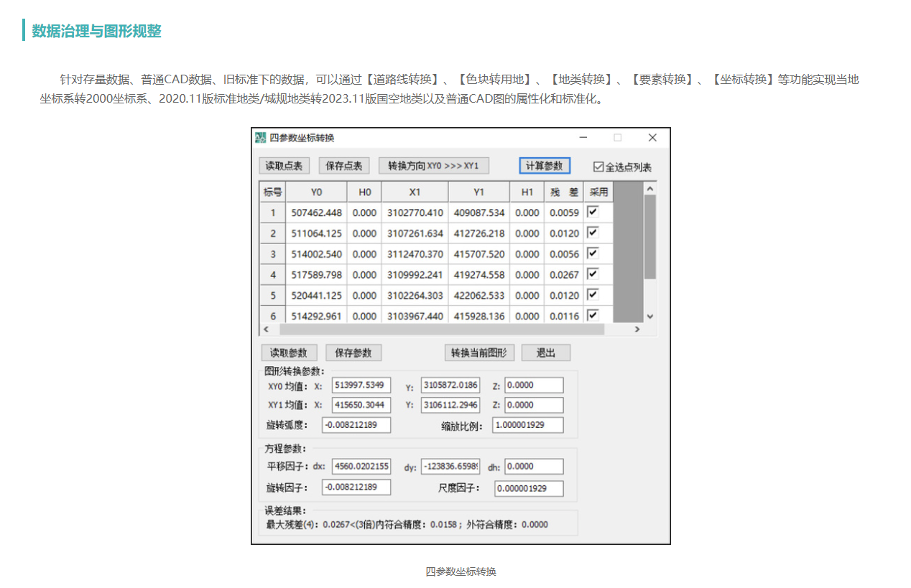
Task: Click the 缩放比例 input field
Action: coord(528,425)
